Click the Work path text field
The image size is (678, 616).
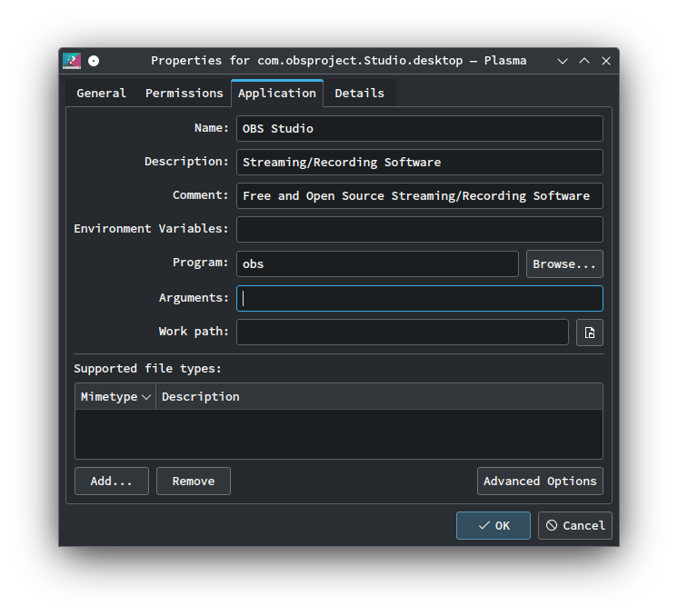click(402, 332)
